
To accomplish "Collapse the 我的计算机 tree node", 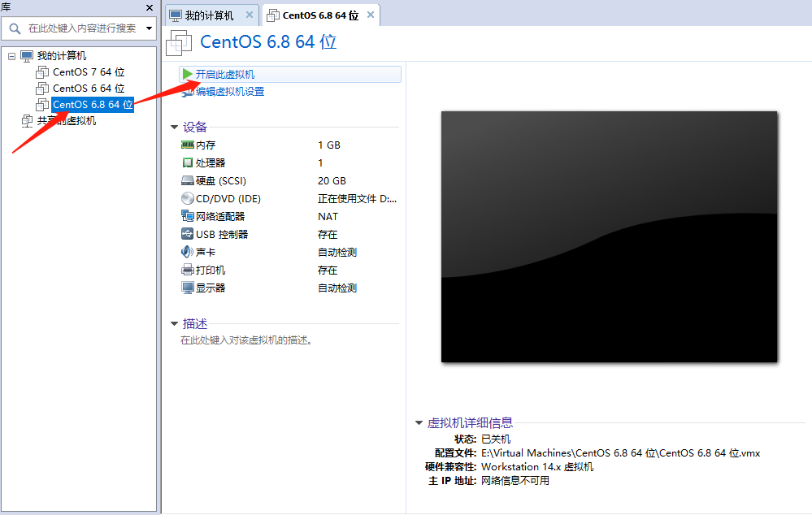I will (x=11, y=55).
